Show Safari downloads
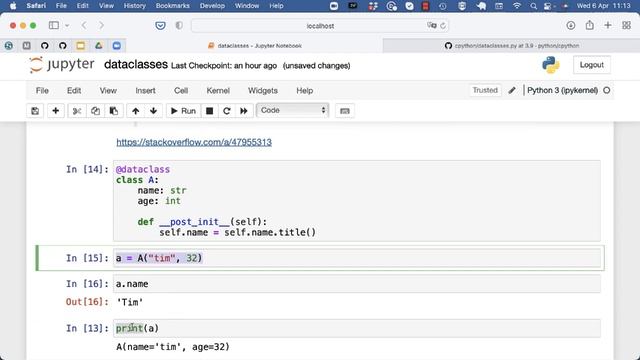 (x=571, y=25)
